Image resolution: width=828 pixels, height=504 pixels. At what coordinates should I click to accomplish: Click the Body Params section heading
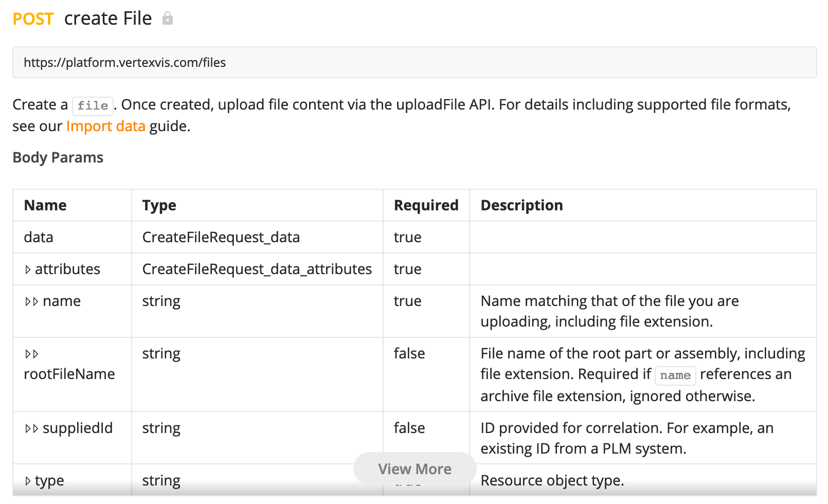(x=58, y=158)
